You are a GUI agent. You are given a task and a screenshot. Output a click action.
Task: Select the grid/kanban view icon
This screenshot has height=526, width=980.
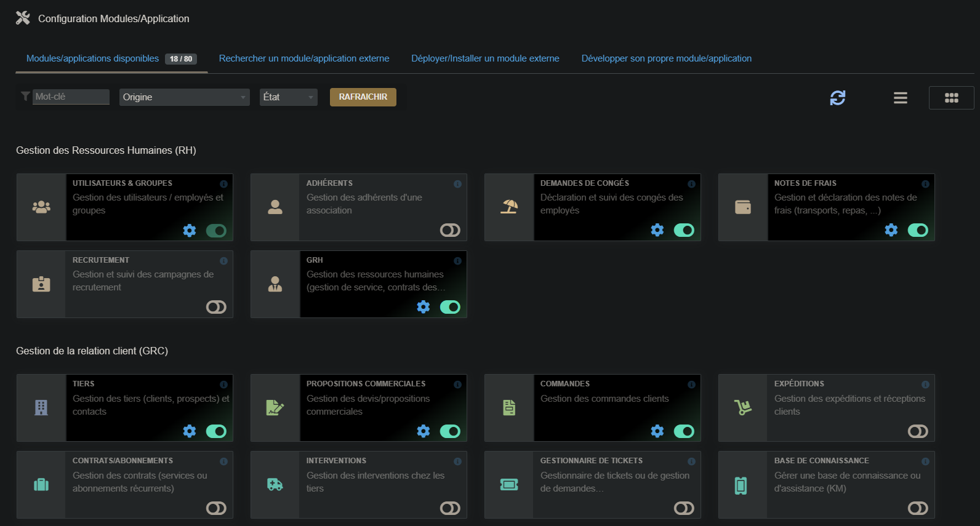pyautogui.click(x=951, y=98)
